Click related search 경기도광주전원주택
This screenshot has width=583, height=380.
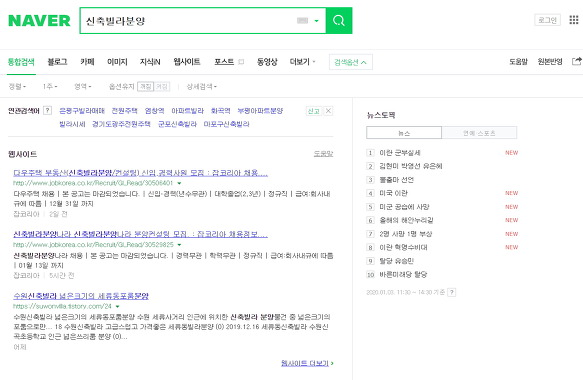coord(121,124)
